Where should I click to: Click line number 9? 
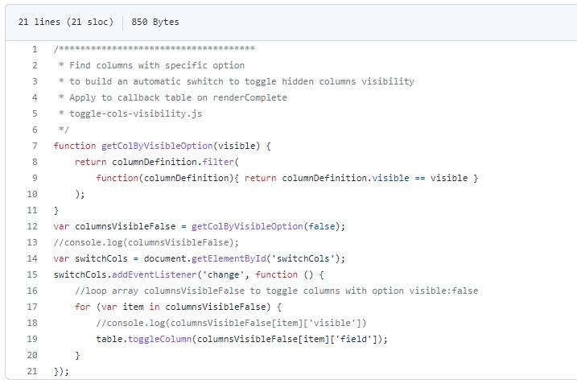point(35,178)
